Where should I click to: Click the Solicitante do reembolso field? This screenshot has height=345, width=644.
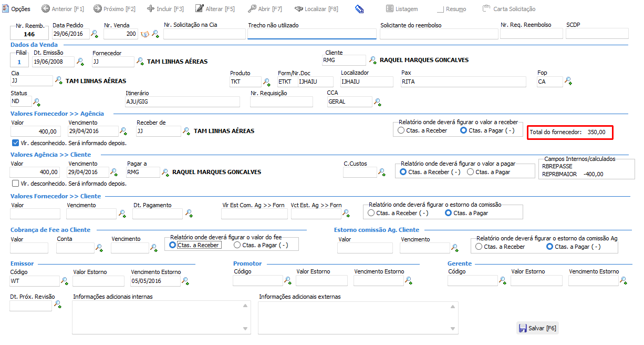tap(439, 34)
